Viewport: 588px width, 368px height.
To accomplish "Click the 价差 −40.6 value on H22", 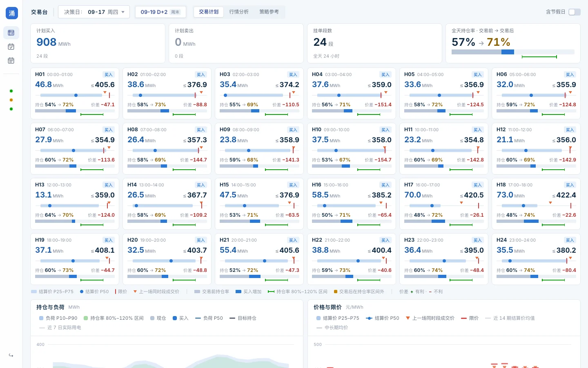I will [x=380, y=270].
